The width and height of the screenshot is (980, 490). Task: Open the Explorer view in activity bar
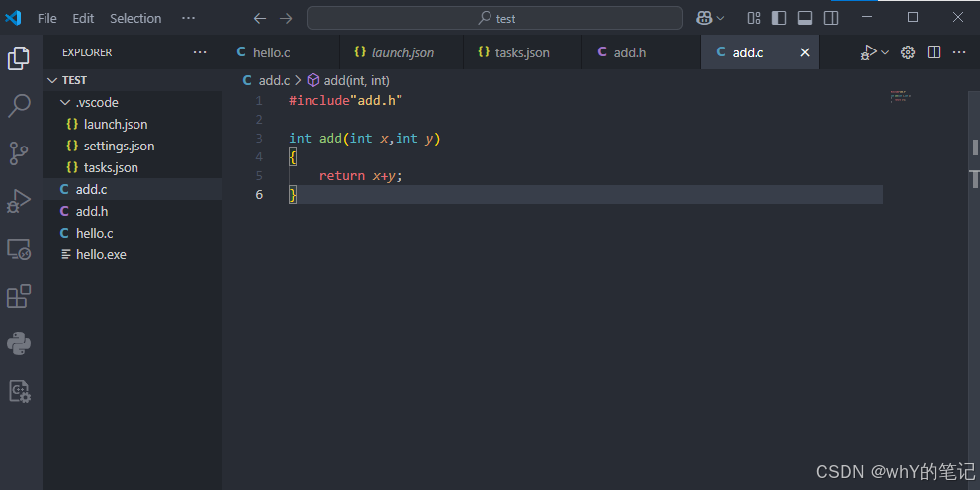click(18, 58)
